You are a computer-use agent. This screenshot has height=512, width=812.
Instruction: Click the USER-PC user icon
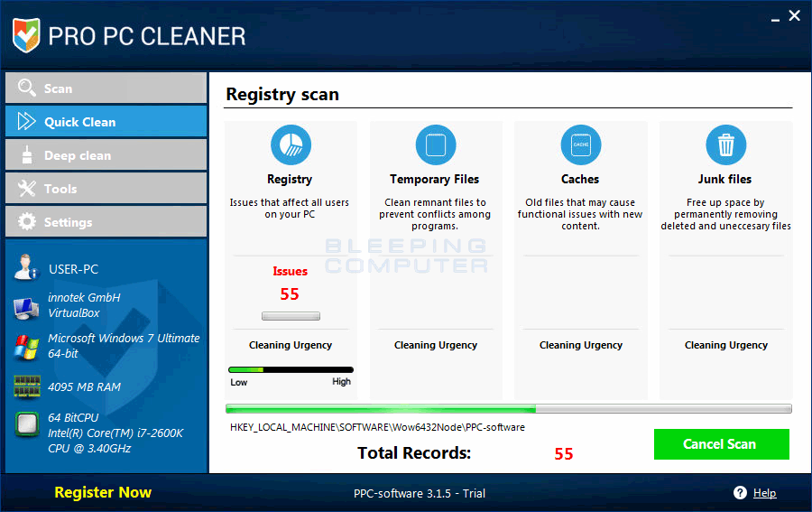tap(26, 267)
